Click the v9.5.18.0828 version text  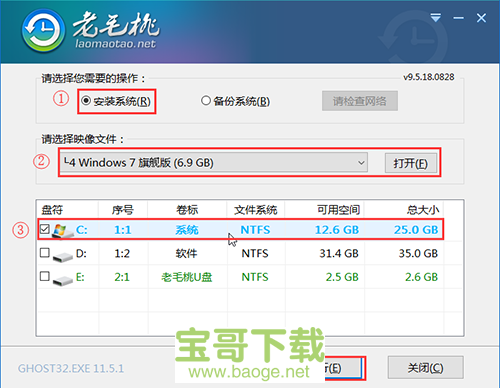coord(429,77)
